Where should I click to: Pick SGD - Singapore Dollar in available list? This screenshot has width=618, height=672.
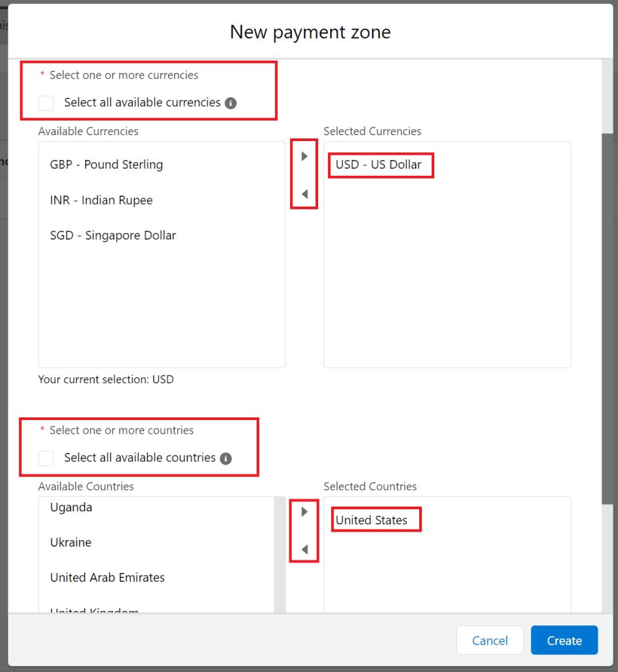(113, 236)
